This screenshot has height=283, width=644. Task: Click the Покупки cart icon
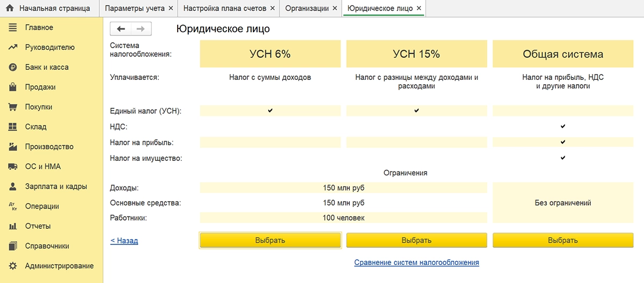pos(13,107)
